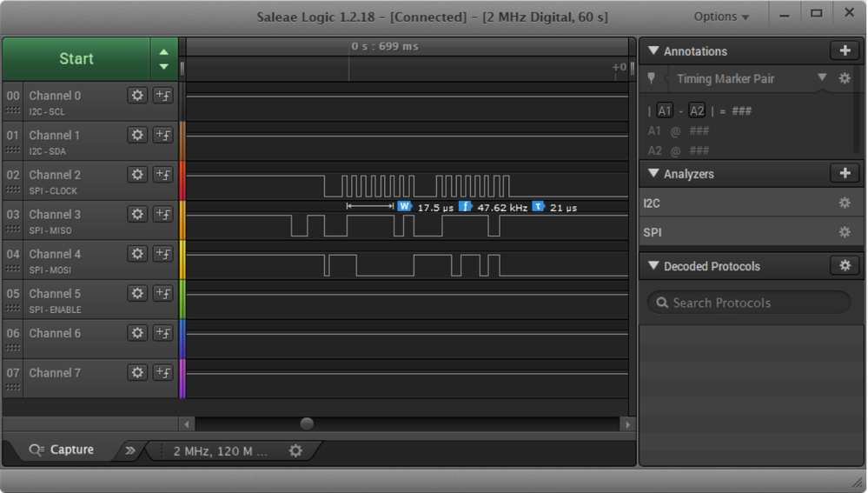868x493 pixels.
Task: Click Channel 3 SPI - MISO label
Action: pos(50,230)
